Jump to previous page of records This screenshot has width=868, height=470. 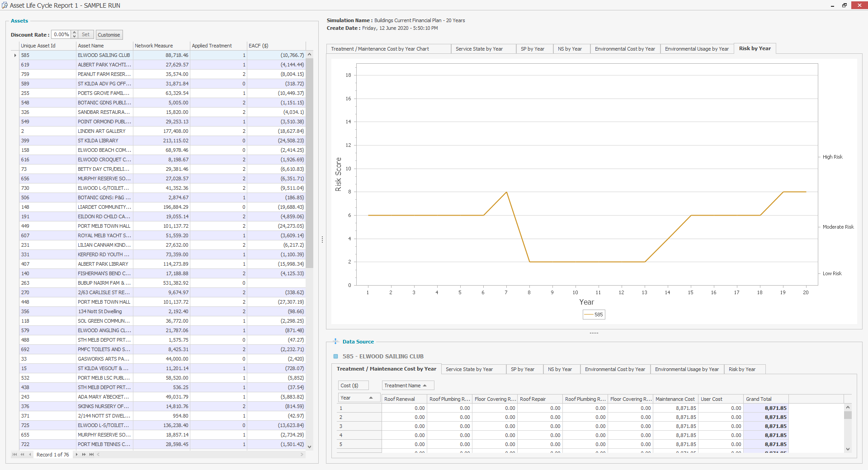coord(22,455)
